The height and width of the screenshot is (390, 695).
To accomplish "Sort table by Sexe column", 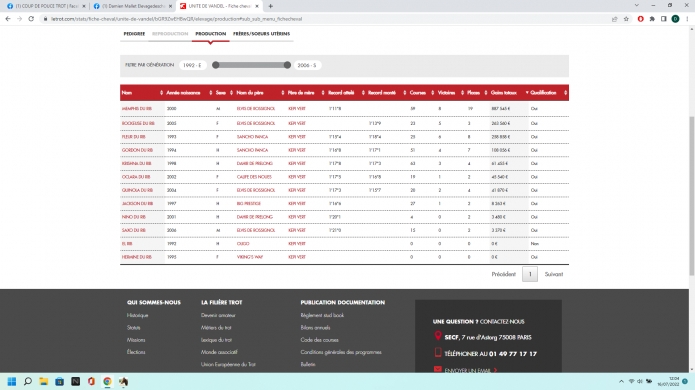I will point(224,93).
